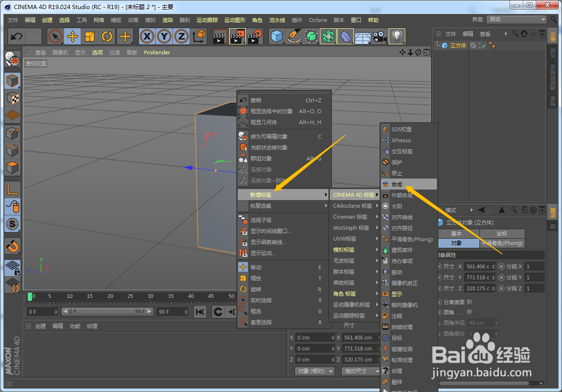The image size is (562, 392).
Task: Enable Points mode in left sidebar
Action: coord(12,133)
